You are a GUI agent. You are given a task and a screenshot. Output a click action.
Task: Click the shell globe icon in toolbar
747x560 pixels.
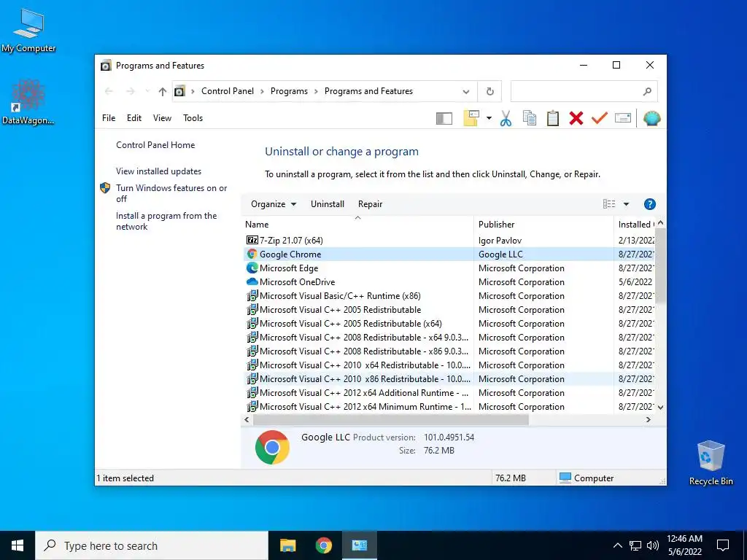(x=651, y=118)
